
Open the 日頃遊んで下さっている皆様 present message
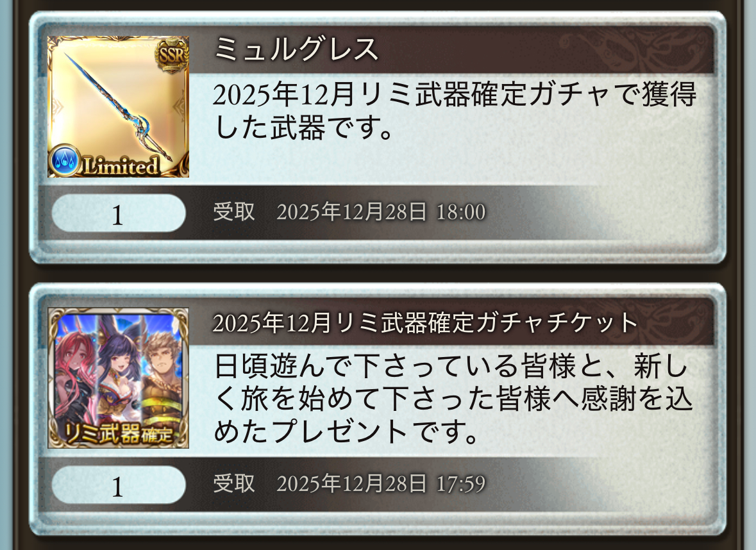(453, 398)
